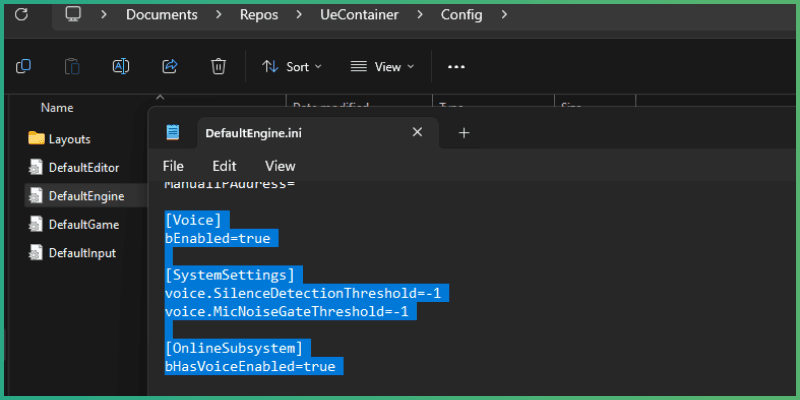Add a new Notepad tab with plus
This screenshot has width=800, height=400.
[464, 133]
